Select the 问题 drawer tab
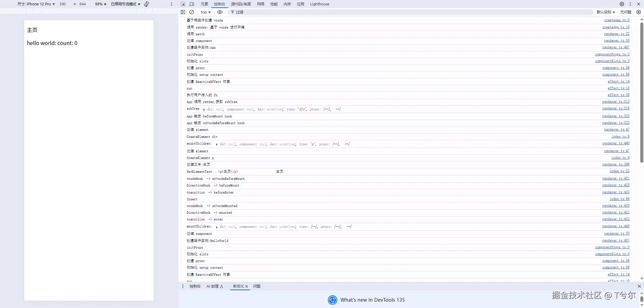The image size is (644, 308). [257, 286]
